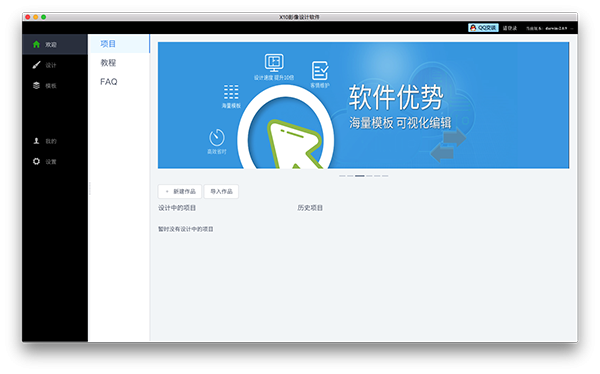Screen dimensions: 600x374
Task: Click the current version darwin text
Action: pyautogui.click(x=546, y=28)
